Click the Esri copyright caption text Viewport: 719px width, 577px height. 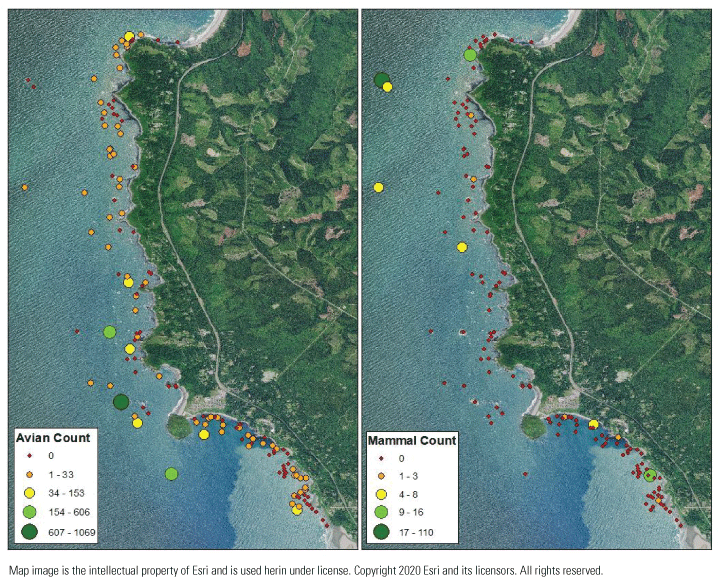pyautogui.click(x=306, y=569)
